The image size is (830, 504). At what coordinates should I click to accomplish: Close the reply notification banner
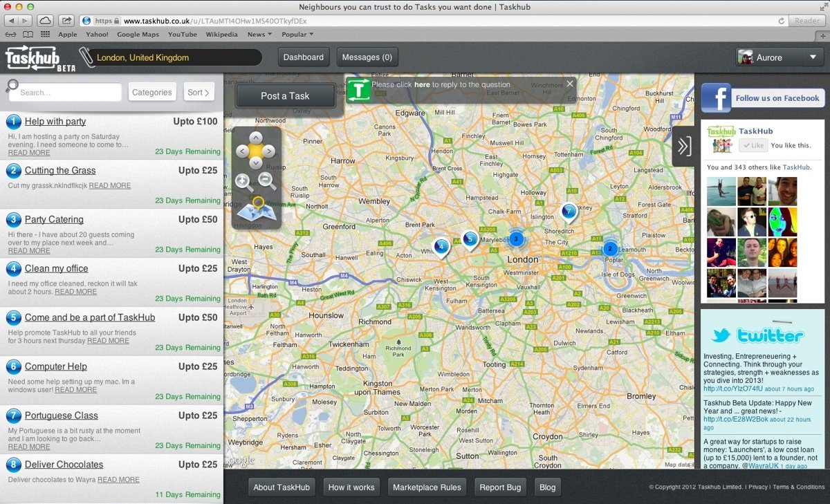click(570, 84)
